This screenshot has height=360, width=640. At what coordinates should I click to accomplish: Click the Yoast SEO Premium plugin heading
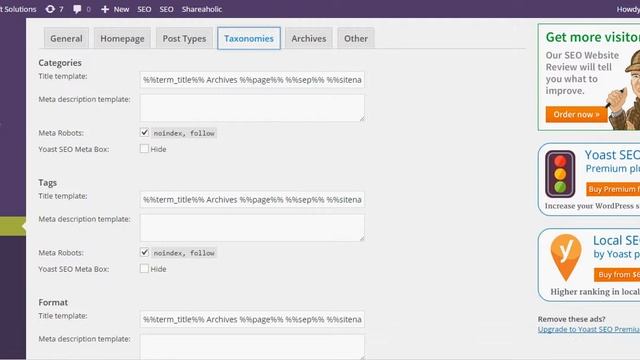pyautogui.click(x=612, y=162)
